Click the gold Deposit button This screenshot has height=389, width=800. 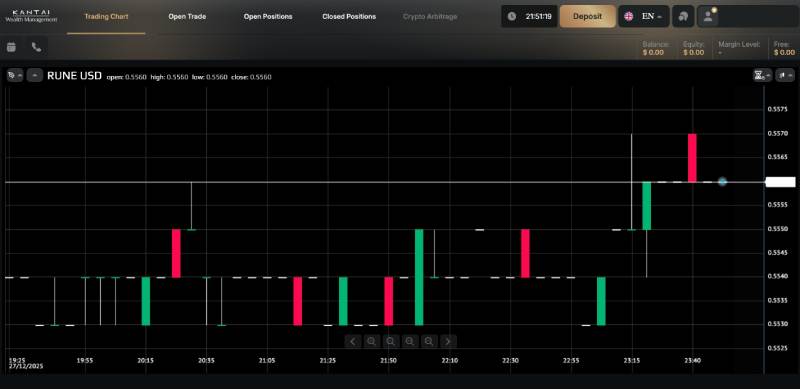pos(587,16)
